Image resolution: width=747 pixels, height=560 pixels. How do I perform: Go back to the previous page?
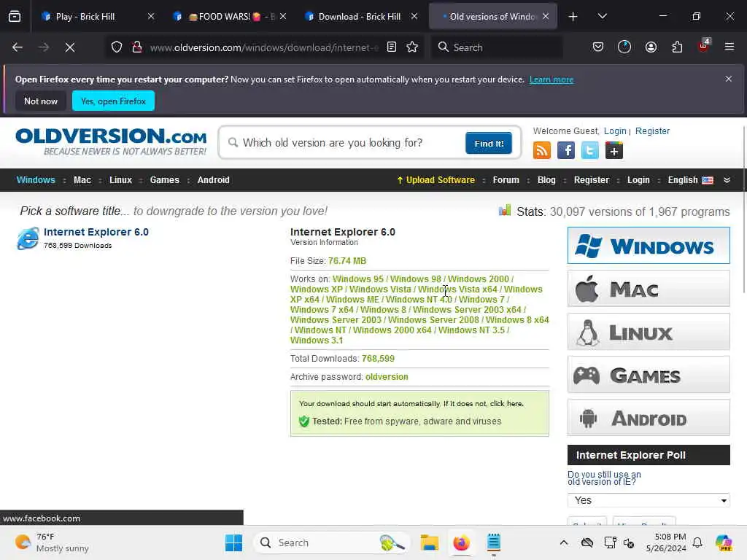pos(18,47)
